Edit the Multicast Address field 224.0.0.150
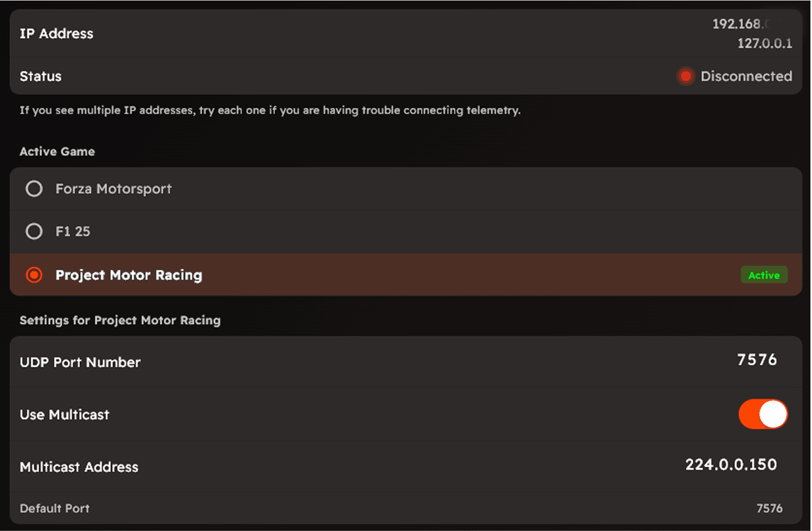The image size is (812, 531). 731,464
